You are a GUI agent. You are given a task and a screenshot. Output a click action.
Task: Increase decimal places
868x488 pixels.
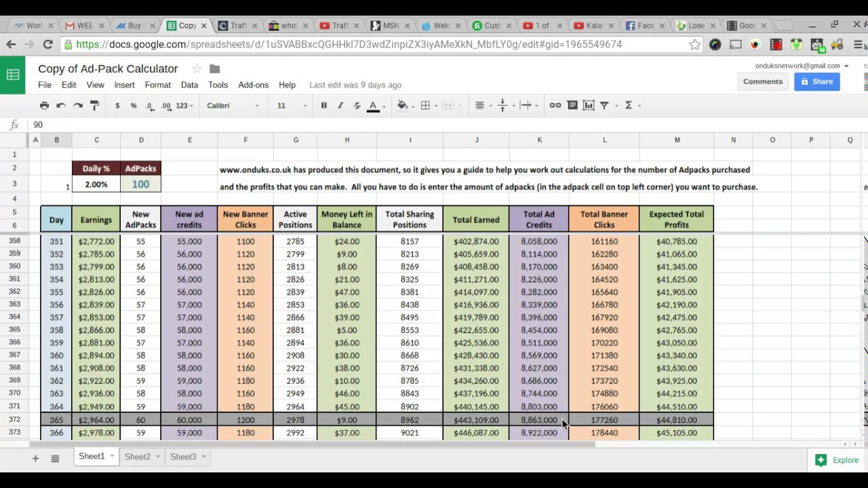(166, 105)
